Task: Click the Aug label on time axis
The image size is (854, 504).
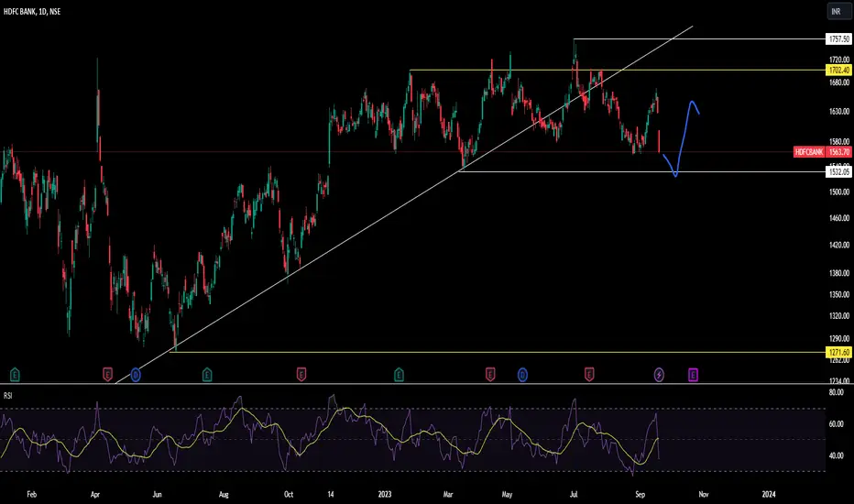Action: click(224, 495)
